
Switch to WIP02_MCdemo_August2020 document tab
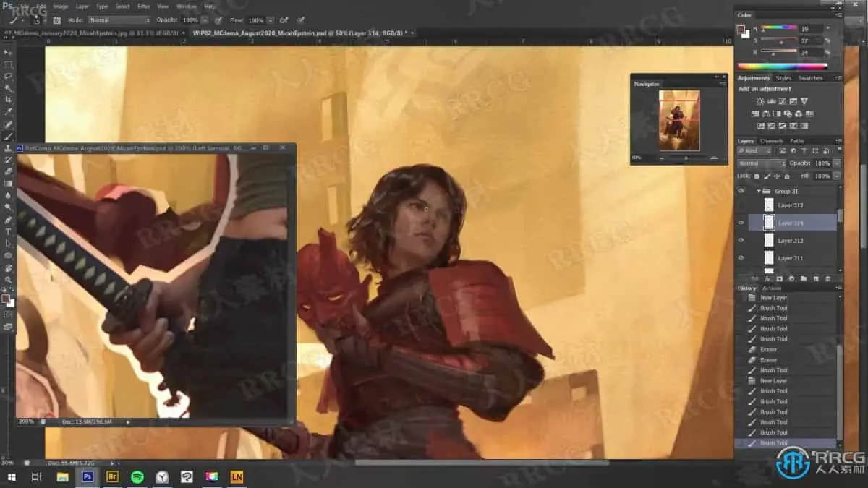(x=299, y=33)
